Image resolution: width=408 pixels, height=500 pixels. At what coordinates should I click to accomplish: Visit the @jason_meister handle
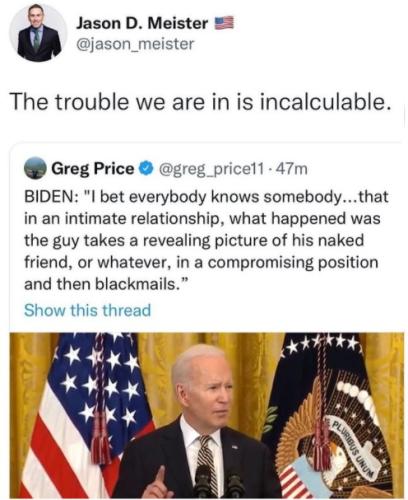coord(135,44)
